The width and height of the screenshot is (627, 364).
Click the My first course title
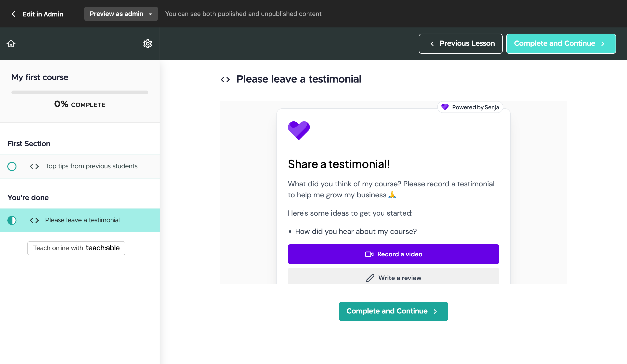[x=40, y=77]
